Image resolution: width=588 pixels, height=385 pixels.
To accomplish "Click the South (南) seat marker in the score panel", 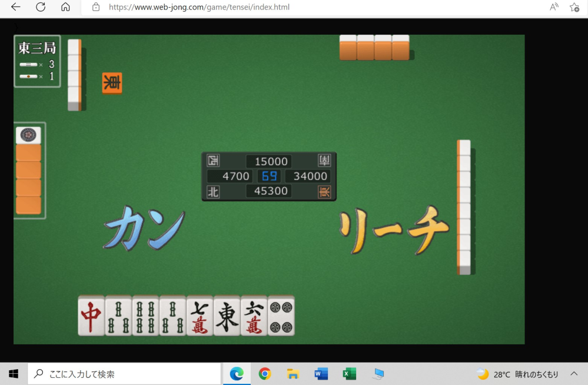I will pos(324,161).
